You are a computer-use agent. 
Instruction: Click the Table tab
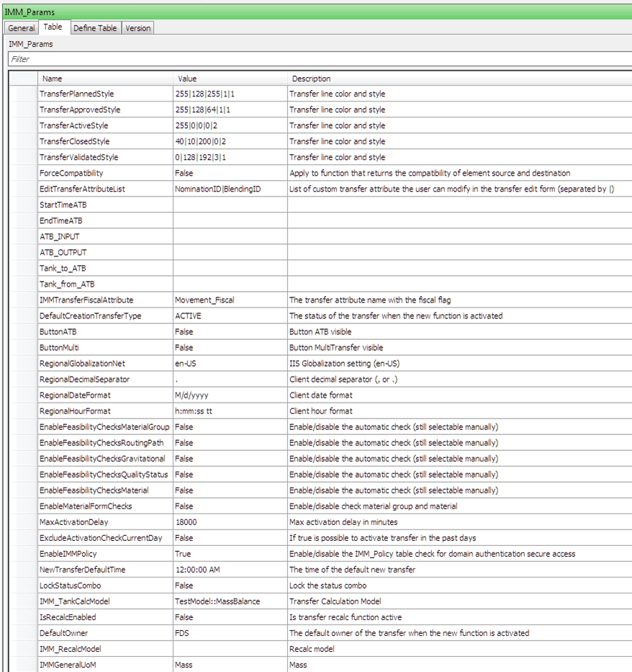[x=53, y=27]
